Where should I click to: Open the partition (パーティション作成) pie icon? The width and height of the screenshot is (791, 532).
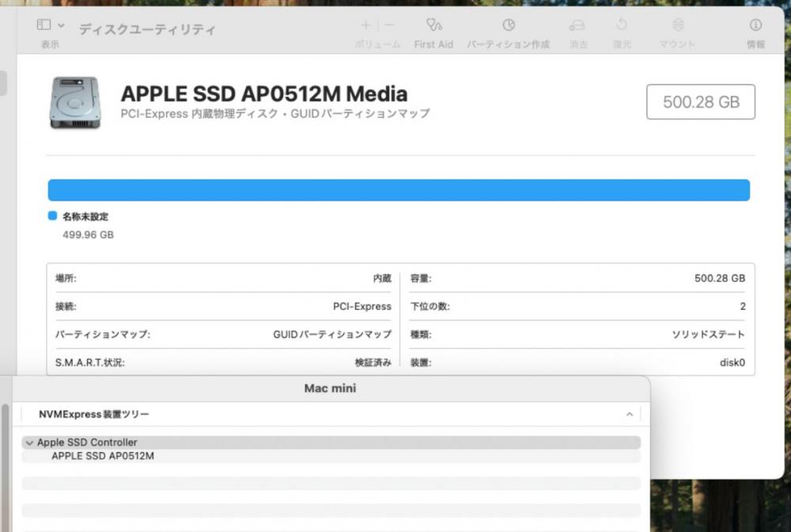pyautogui.click(x=509, y=25)
